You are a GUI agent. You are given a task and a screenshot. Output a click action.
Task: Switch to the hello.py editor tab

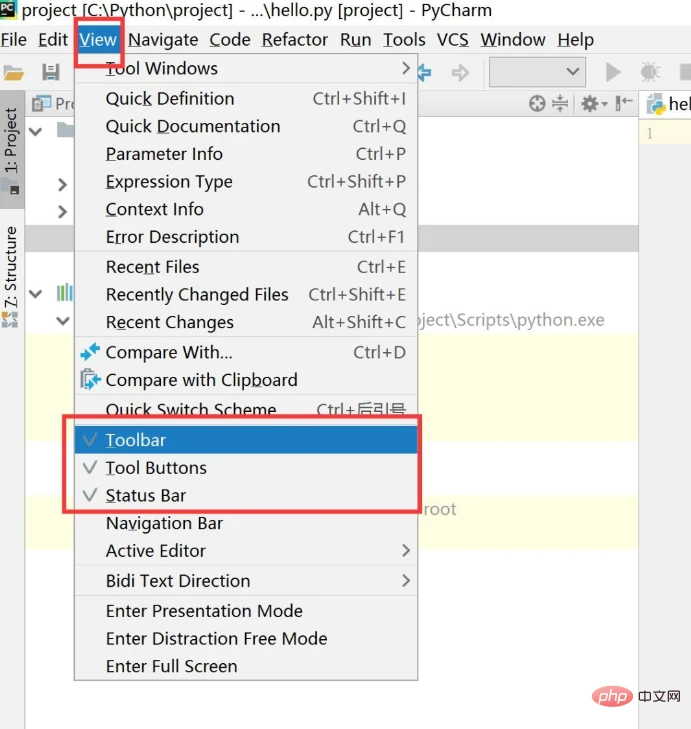point(667,105)
